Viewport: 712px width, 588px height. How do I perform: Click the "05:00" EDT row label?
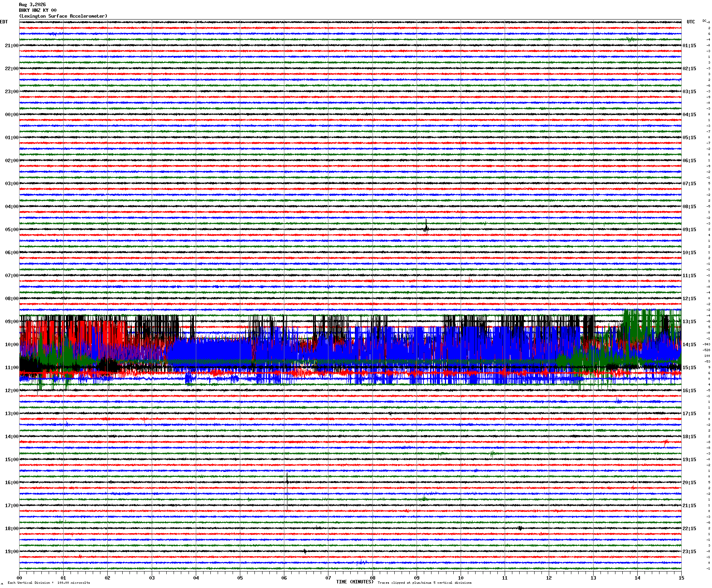click(11, 230)
